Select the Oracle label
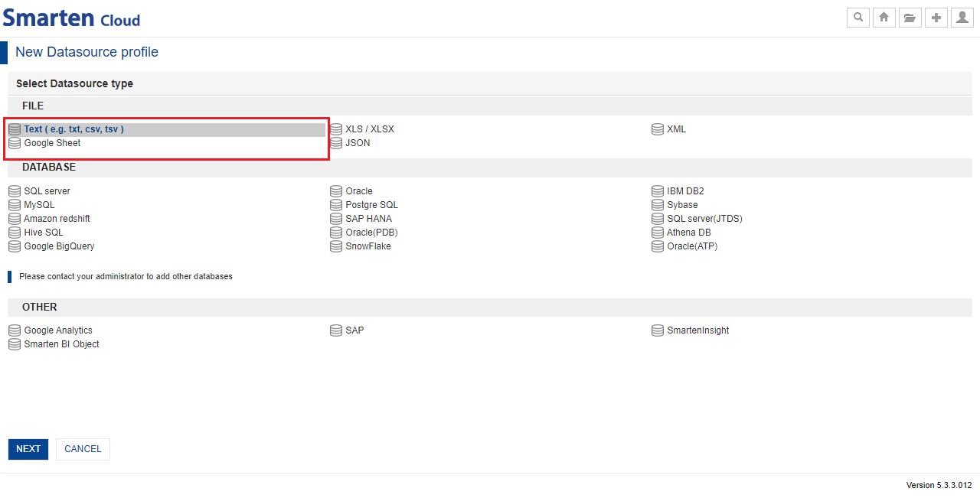Viewport: 980px width, 498px height. pos(359,191)
